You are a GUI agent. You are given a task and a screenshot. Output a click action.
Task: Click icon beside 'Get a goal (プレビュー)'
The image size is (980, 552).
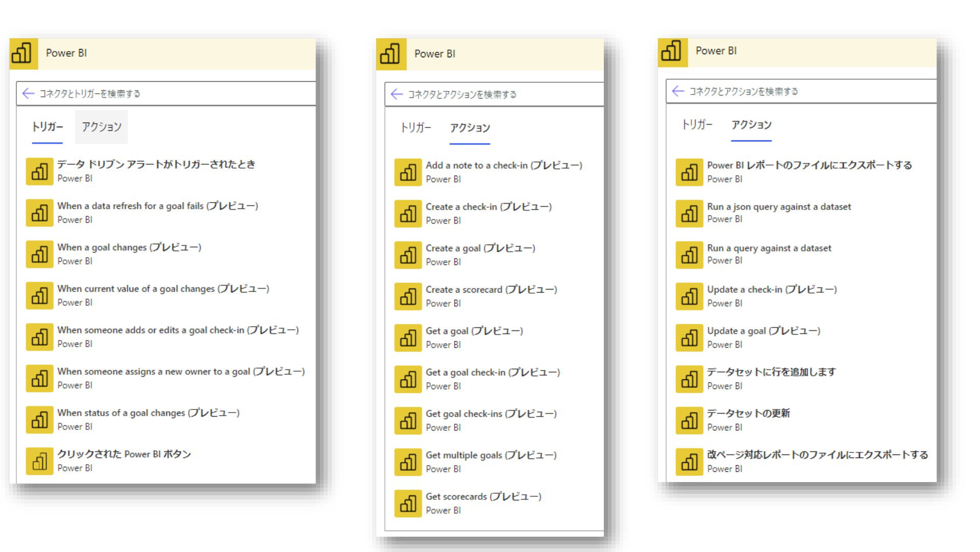click(x=408, y=338)
